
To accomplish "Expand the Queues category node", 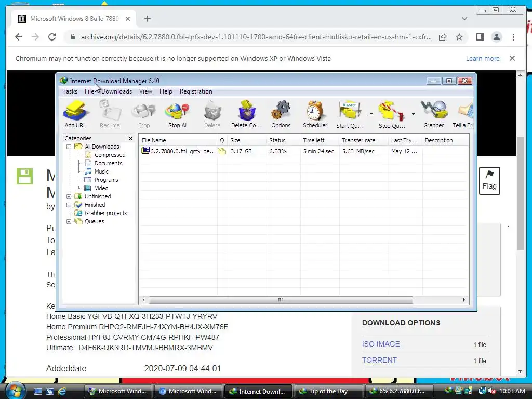I will (x=69, y=221).
